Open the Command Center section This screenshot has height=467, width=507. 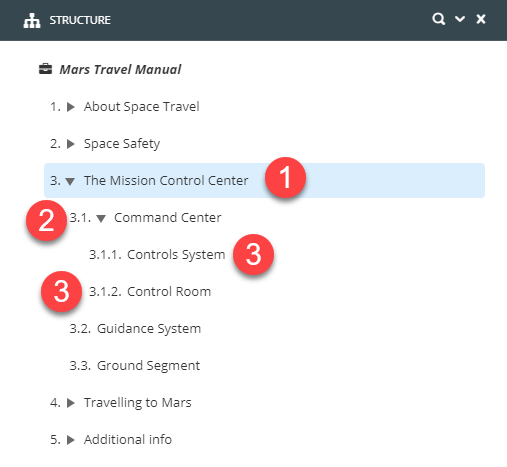point(168,217)
